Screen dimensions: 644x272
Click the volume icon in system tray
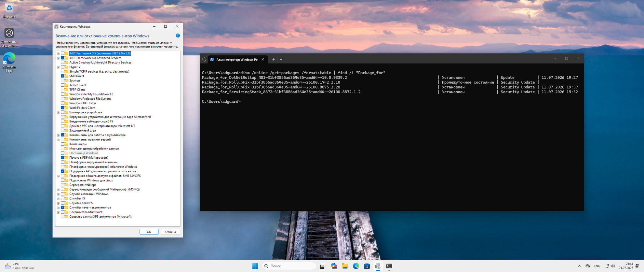coord(613,266)
